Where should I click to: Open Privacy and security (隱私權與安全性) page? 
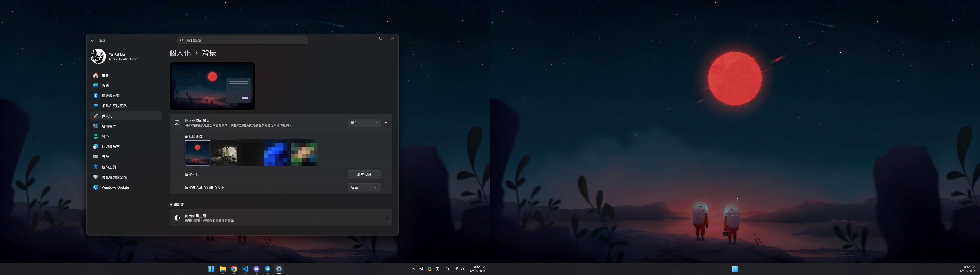[x=114, y=177]
